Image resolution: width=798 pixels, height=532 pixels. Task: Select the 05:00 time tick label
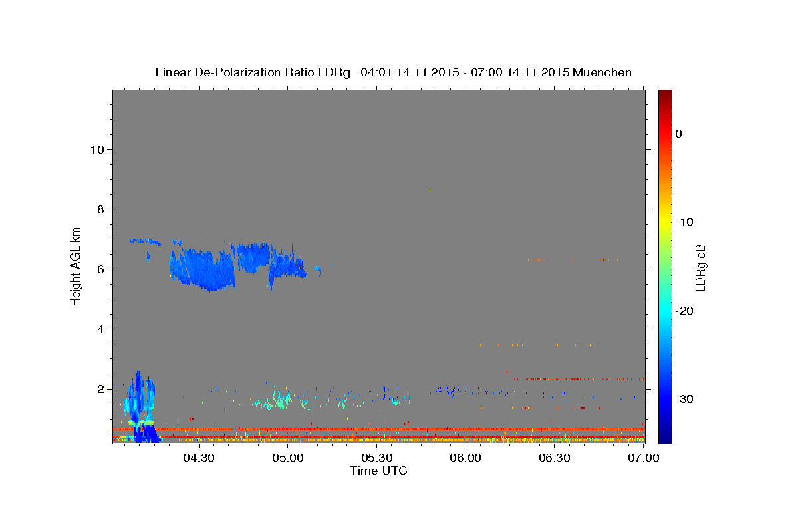(287, 458)
